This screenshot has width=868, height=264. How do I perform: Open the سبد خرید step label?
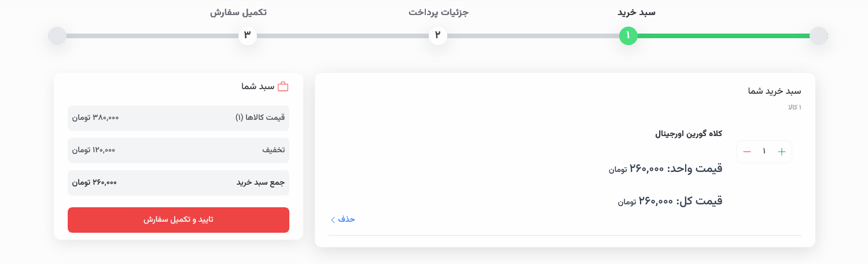point(637,12)
